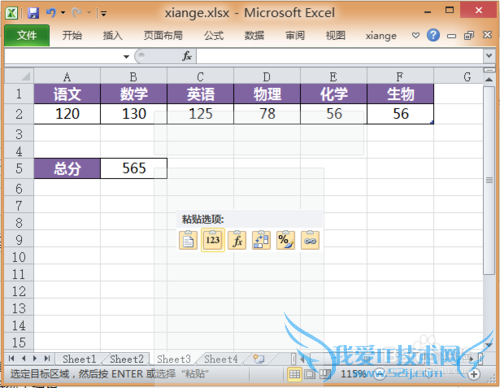Switch to Page Layout view

click(x=310, y=374)
